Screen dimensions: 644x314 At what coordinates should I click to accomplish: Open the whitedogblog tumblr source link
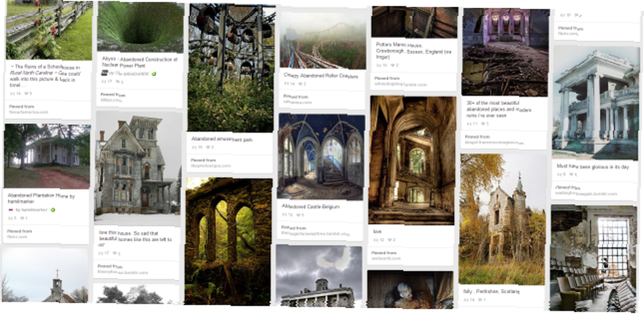(401, 84)
